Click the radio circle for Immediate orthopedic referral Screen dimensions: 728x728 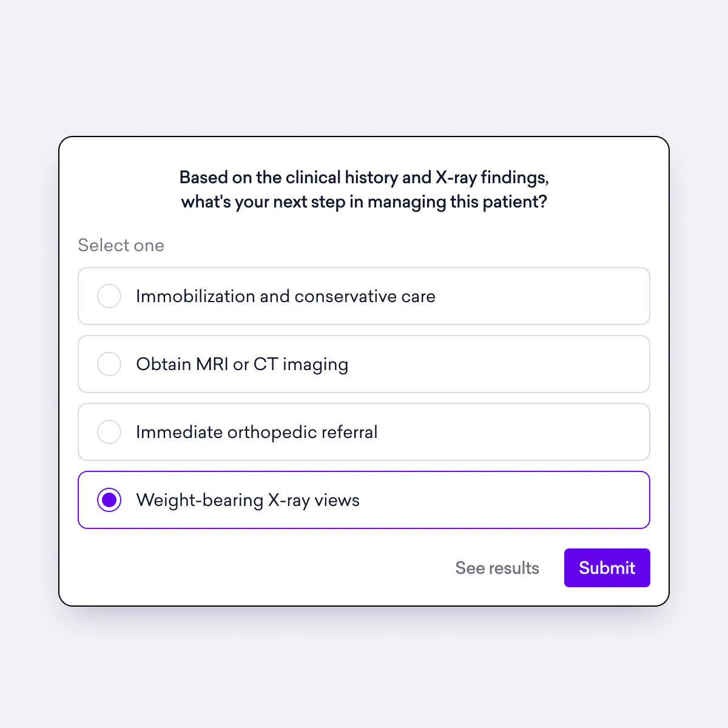(109, 432)
